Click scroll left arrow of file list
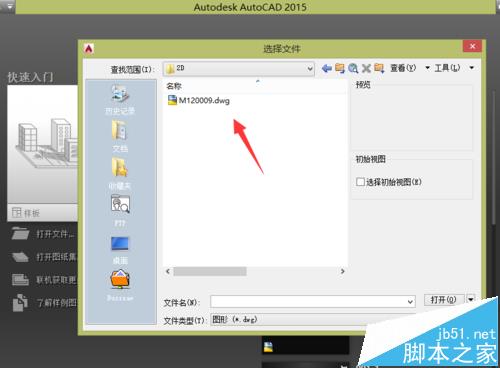 [x=168, y=271]
